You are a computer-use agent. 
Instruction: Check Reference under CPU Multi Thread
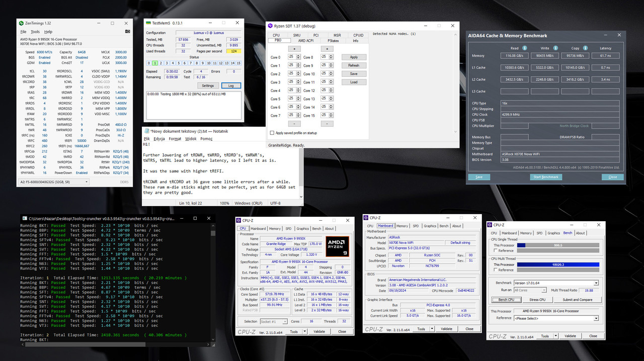point(496,270)
